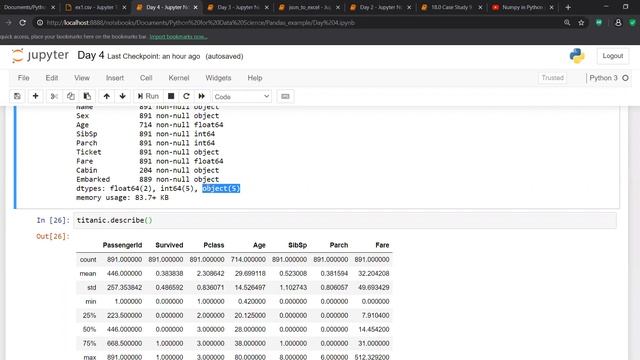Copy selected cells icon
Viewport: 640px width, 360px height.
[71, 96]
